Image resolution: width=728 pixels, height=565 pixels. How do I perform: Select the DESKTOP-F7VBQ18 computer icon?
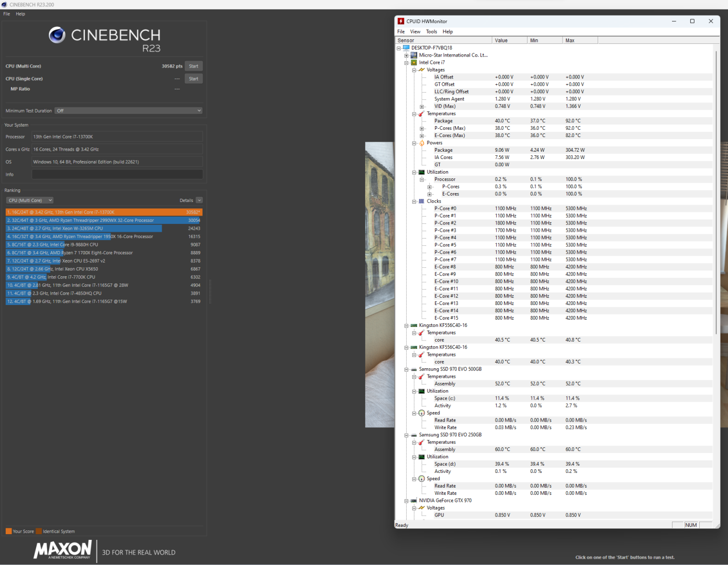coord(406,48)
